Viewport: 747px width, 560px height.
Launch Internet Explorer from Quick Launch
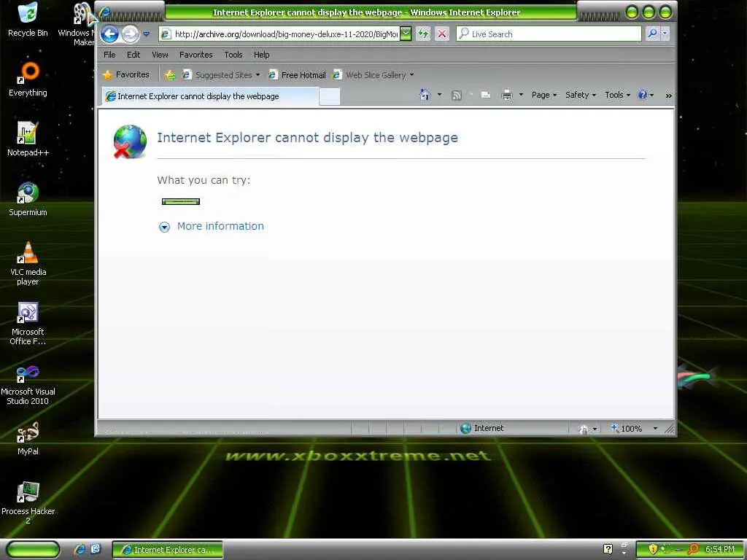(x=80, y=549)
